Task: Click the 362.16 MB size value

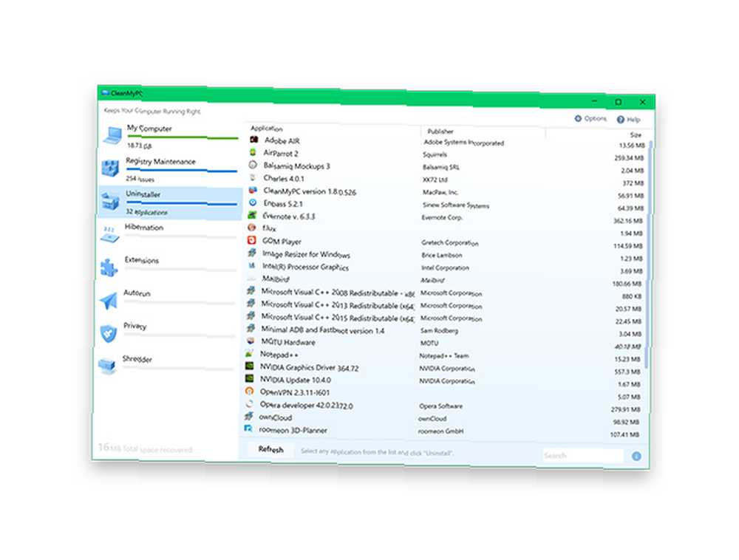Action: 627,221
